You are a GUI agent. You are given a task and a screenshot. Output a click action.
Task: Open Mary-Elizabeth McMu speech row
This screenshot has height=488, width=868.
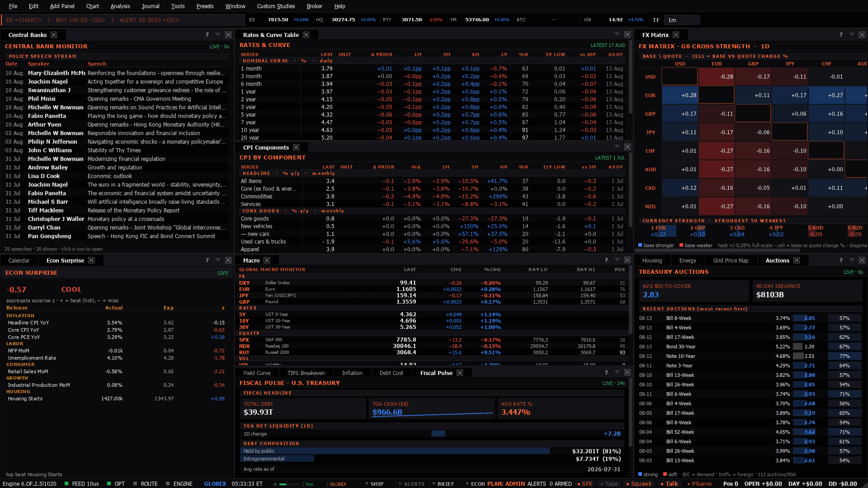pos(117,73)
